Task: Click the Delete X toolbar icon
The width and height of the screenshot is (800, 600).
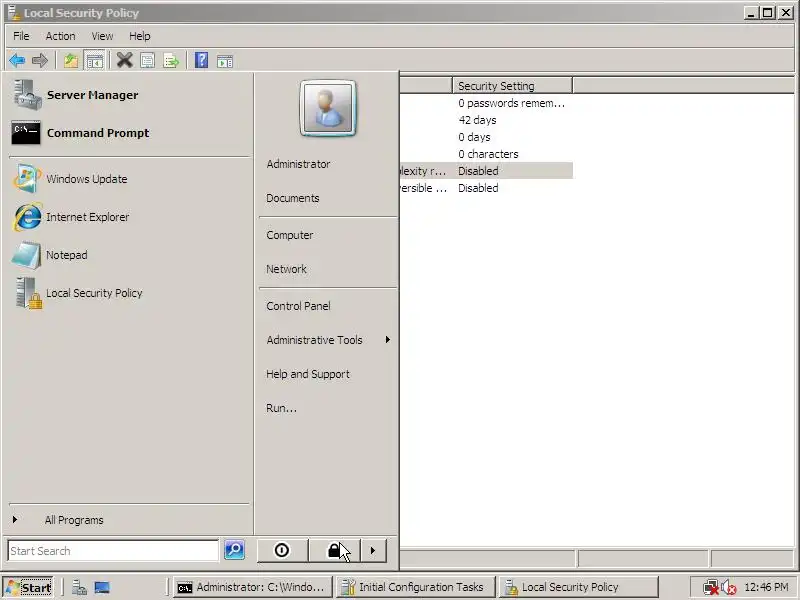Action: 124,60
